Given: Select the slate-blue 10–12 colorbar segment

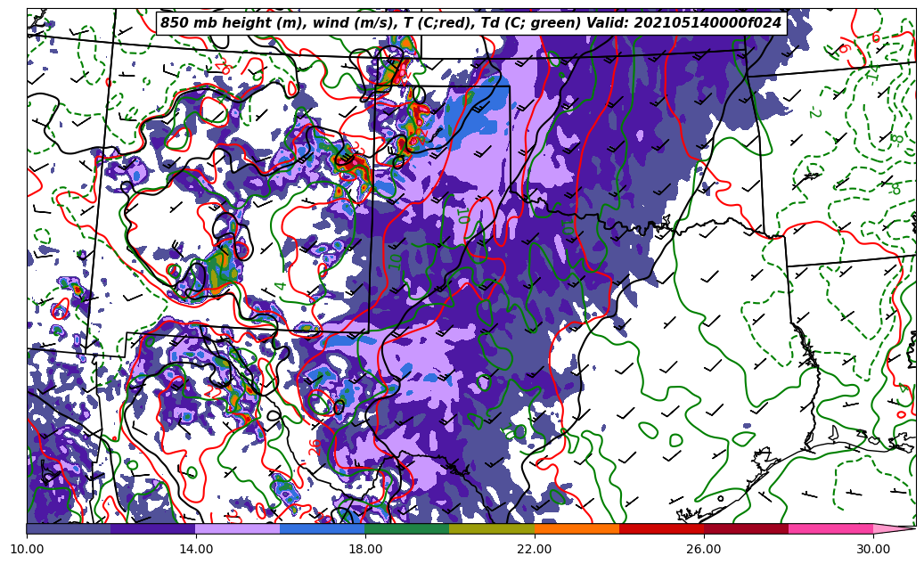Looking at the screenshot, I should [69, 528].
